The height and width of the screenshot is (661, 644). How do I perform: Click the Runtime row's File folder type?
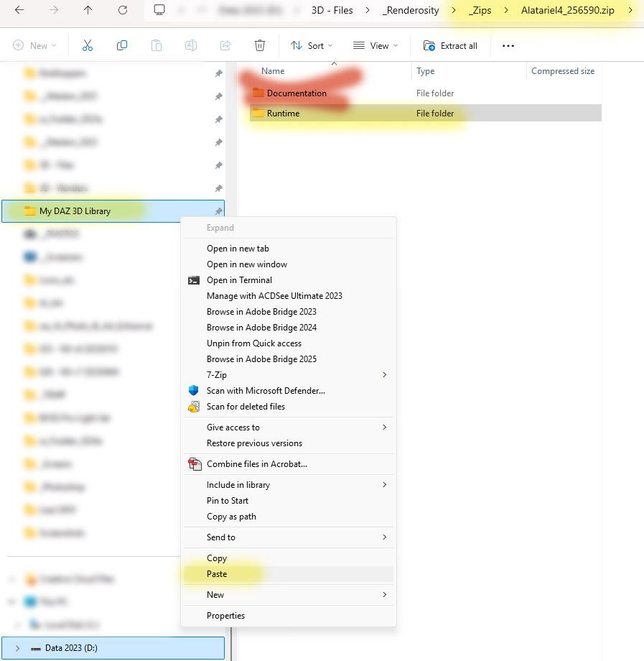tap(435, 114)
